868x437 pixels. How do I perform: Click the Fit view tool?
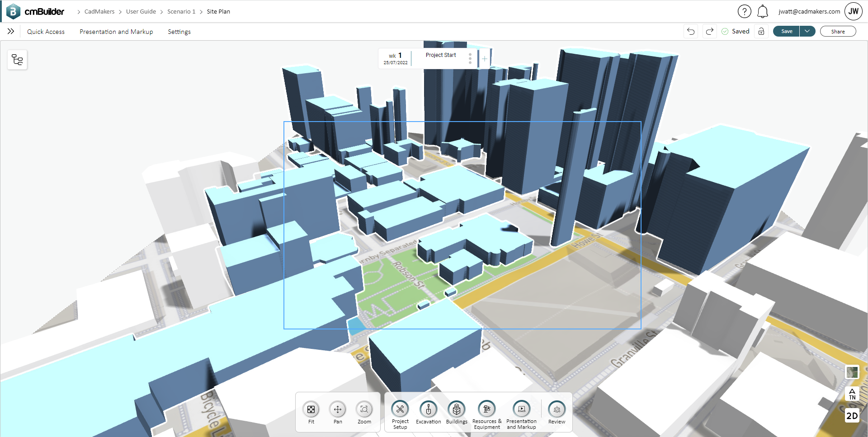(x=311, y=412)
